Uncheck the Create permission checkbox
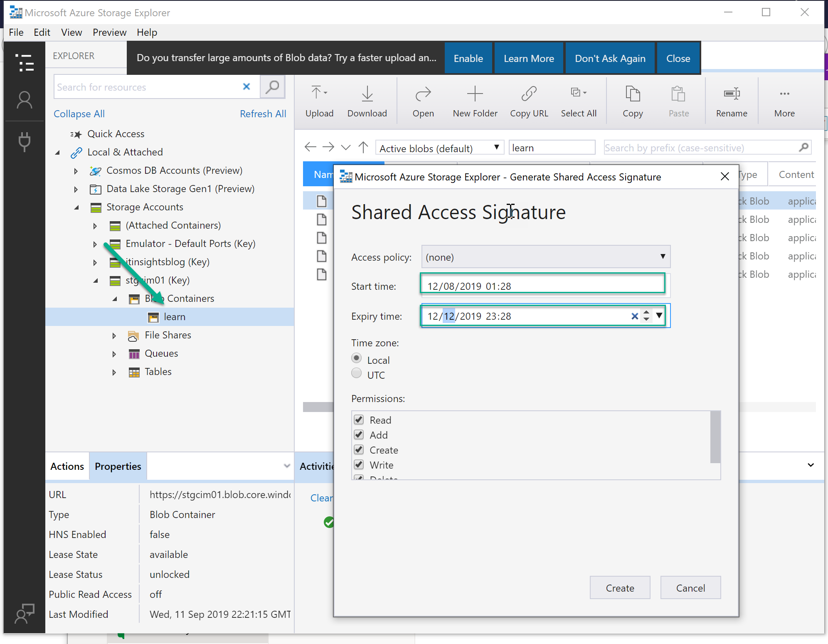Viewport: 828px width, 644px height. click(x=359, y=449)
